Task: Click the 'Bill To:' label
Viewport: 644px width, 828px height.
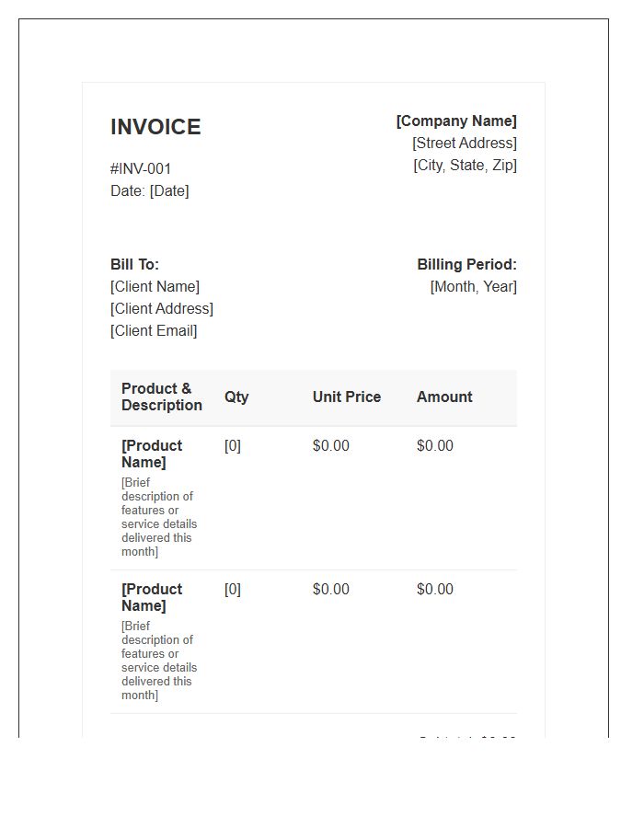Action: (x=134, y=265)
